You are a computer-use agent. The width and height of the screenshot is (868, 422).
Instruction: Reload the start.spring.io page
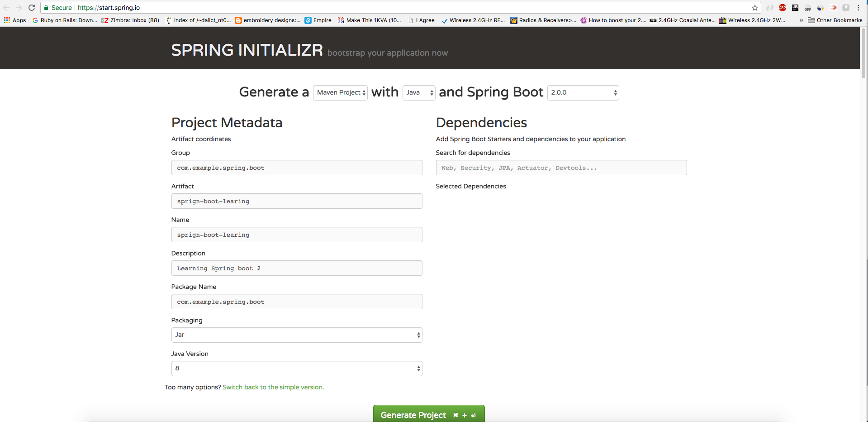[x=32, y=8]
